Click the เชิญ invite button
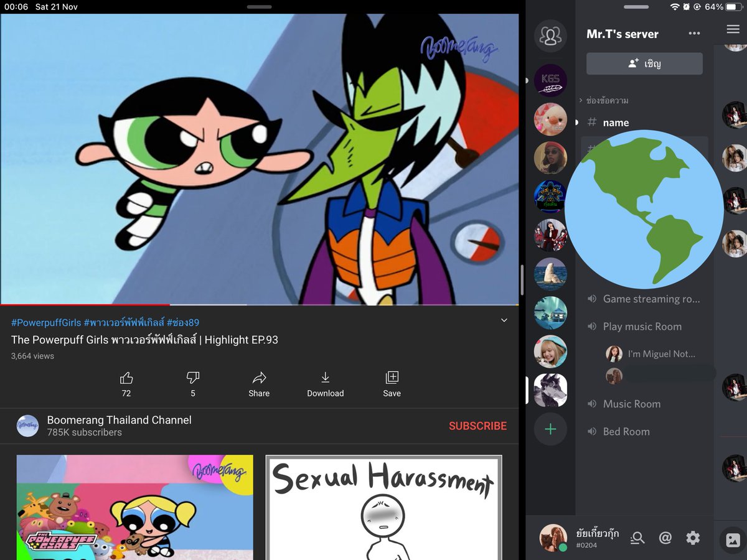Image resolution: width=747 pixels, height=560 pixels. 644,63
